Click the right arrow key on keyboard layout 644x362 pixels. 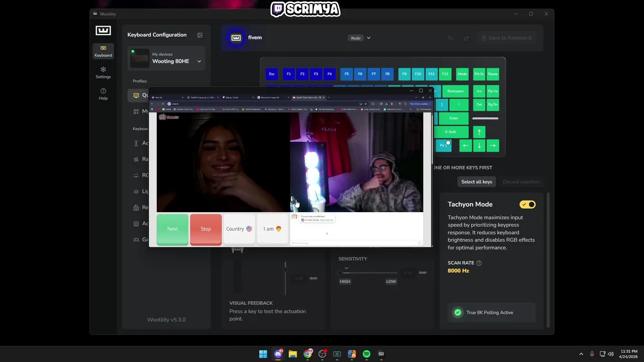493,145
